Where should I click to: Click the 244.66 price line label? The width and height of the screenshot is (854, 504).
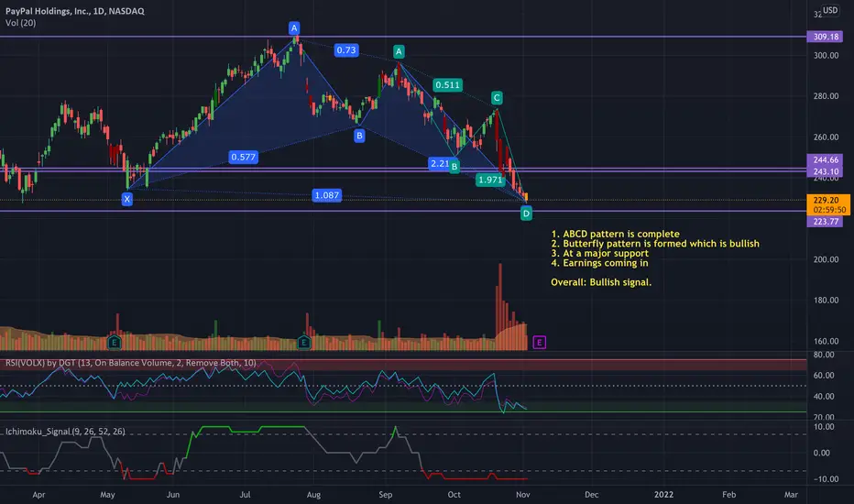coord(825,159)
